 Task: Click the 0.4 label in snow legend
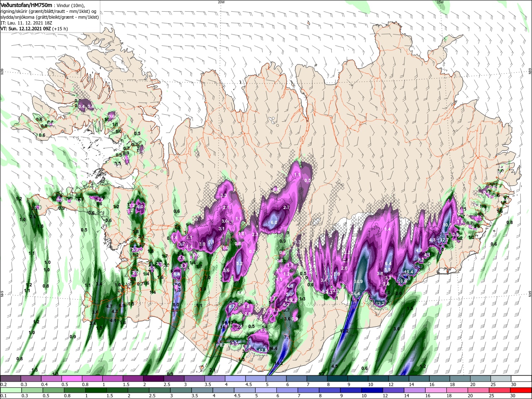coord(44,384)
